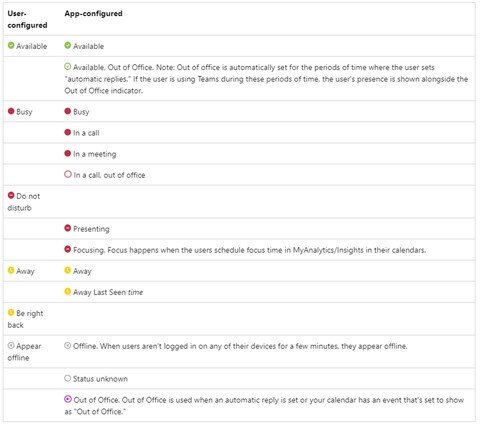Click the App-configured Busy label text

[81, 112]
